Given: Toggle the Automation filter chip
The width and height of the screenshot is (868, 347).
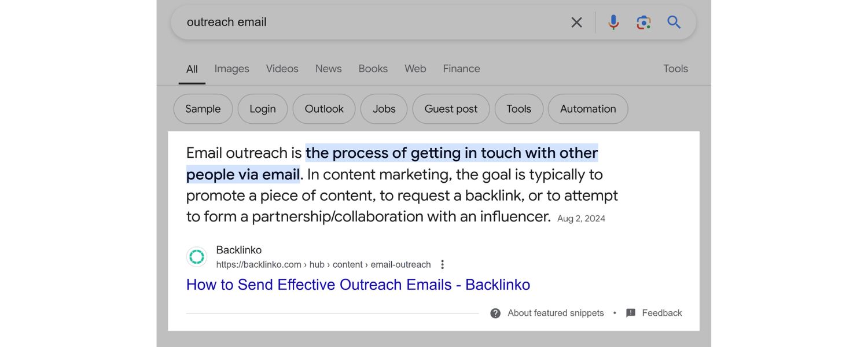Looking at the screenshot, I should click(588, 109).
